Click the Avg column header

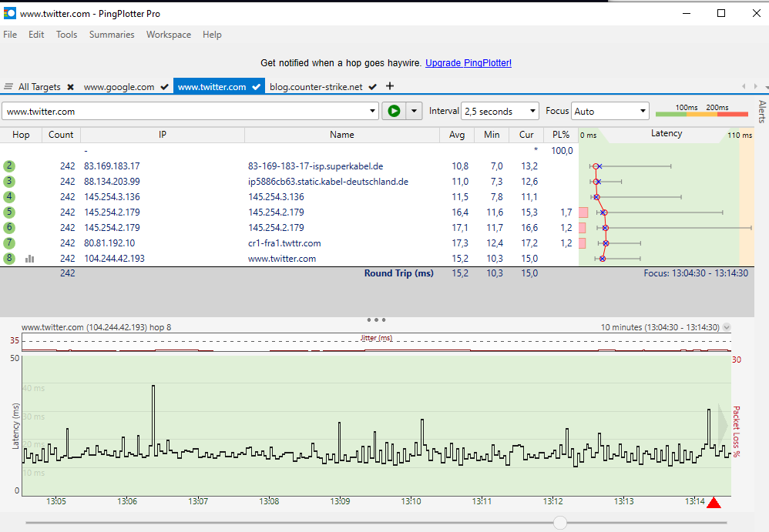(x=457, y=135)
